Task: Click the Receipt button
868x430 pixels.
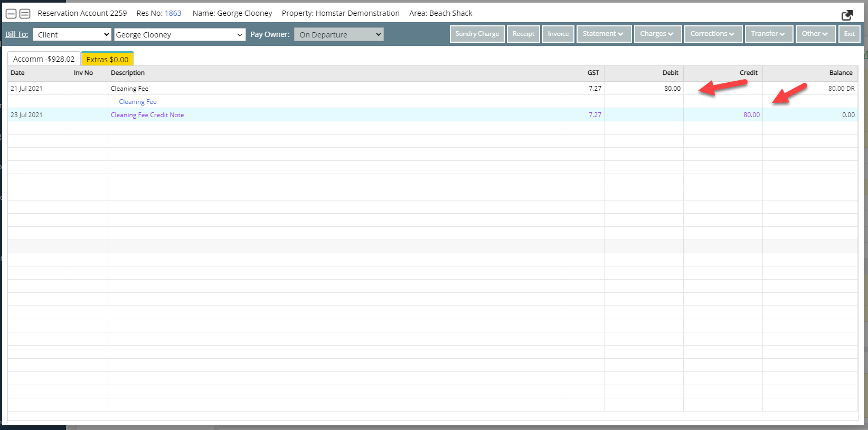Action: click(x=523, y=34)
